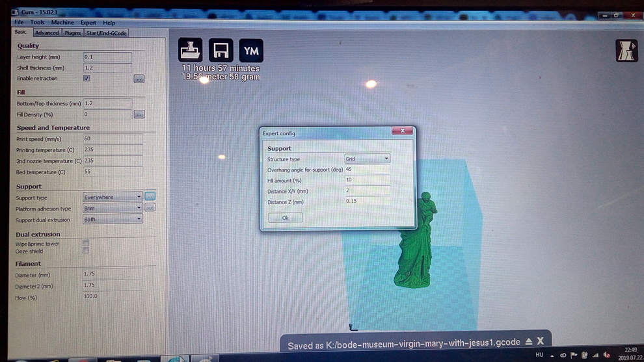644x362 pixels.
Task: Open the View mode icon at top right
Action: coord(626,51)
